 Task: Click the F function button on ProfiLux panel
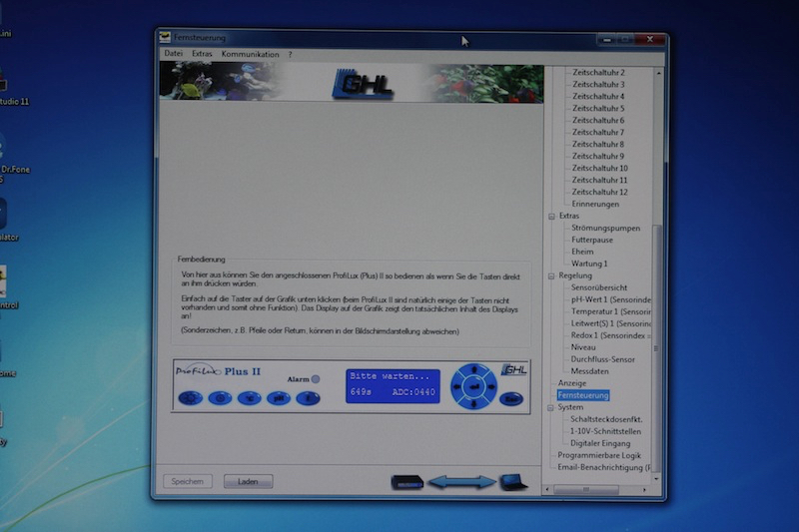[x=308, y=398]
